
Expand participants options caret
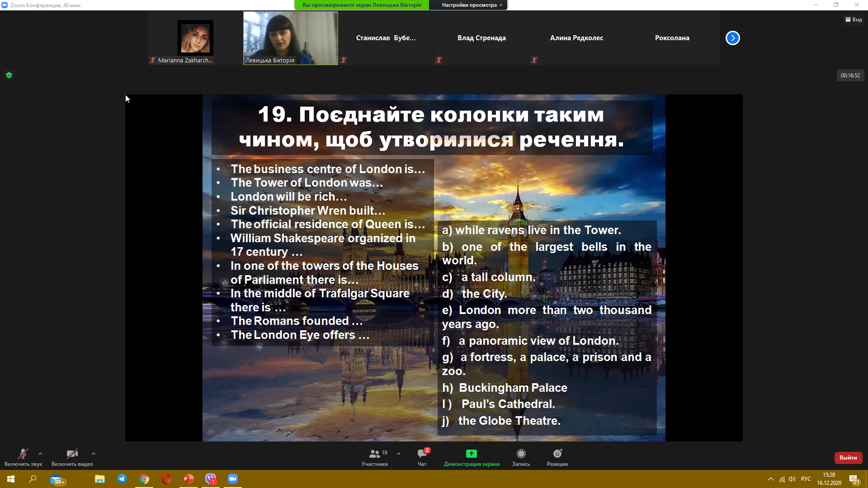coord(399,454)
